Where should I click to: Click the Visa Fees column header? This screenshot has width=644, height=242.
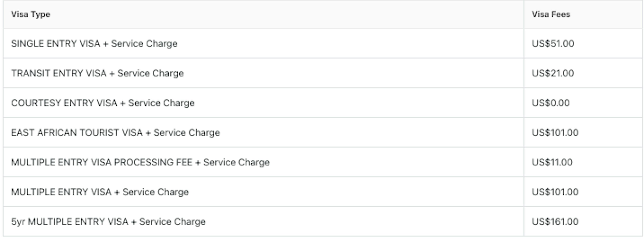[x=551, y=14]
